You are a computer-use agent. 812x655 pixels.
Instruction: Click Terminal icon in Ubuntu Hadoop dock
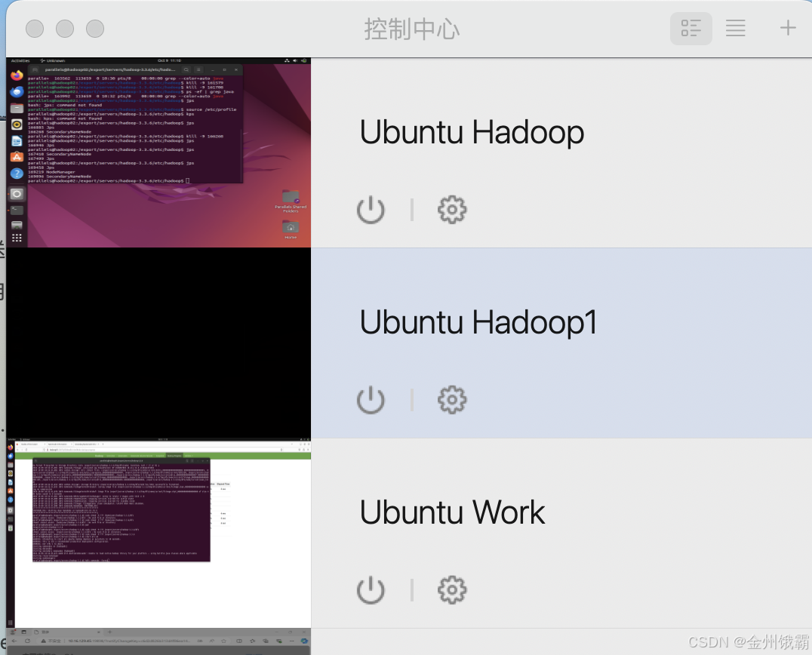17,210
